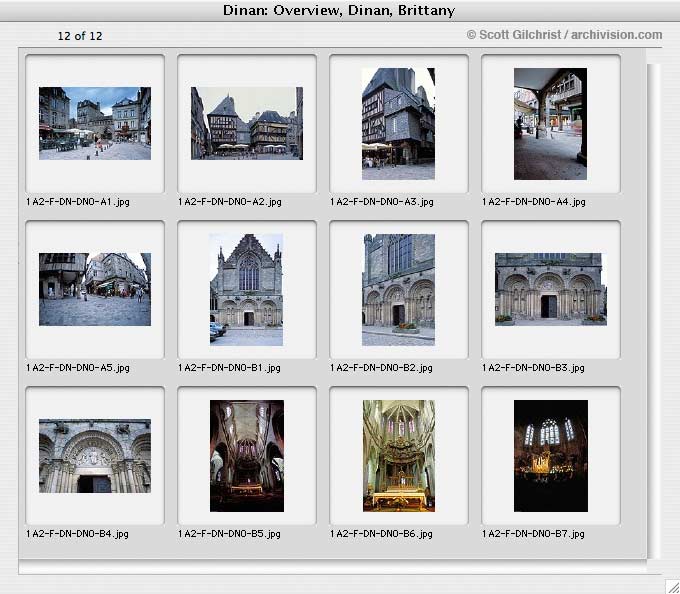
Task: Click the vertical scrollbar beside the thumbnails
Action: pyautogui.click(x=654, y=310)
